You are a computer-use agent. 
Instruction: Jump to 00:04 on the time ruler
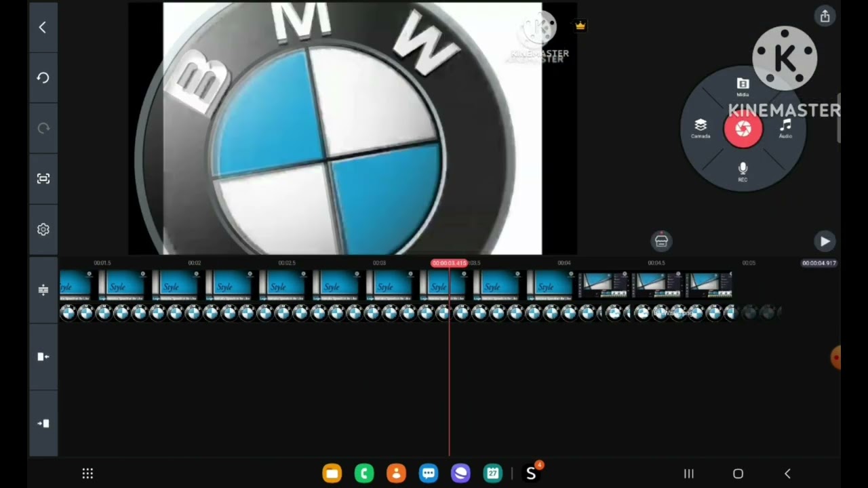[564, 263]
